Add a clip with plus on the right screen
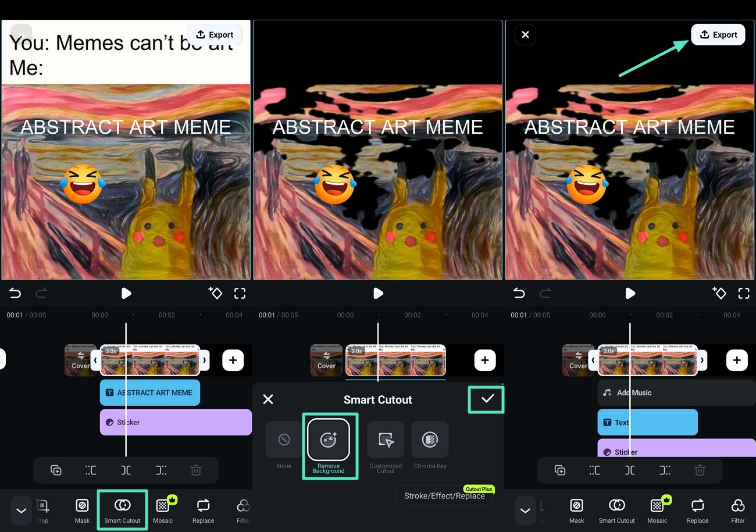Image resolution: width=756 pixels, height=532 pixels. click(x=737, y=360)
